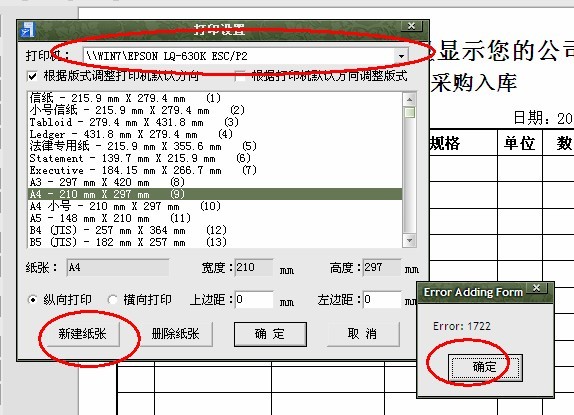Click 取消 to cancel print settings
Image resolution: width=574 pixels, height=415 pixels.
pyautogui.click(x=362, y=334)
